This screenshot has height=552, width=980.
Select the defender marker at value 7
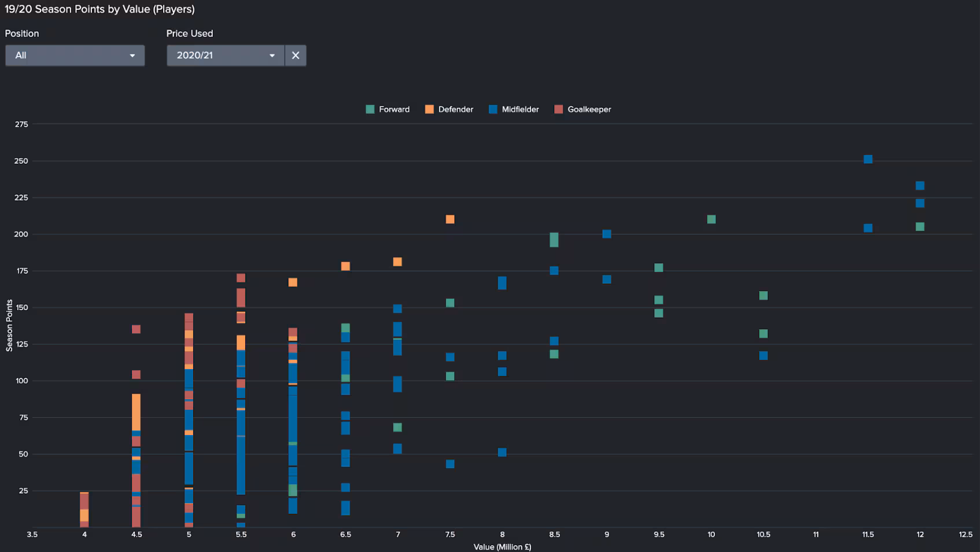[397, 262]
